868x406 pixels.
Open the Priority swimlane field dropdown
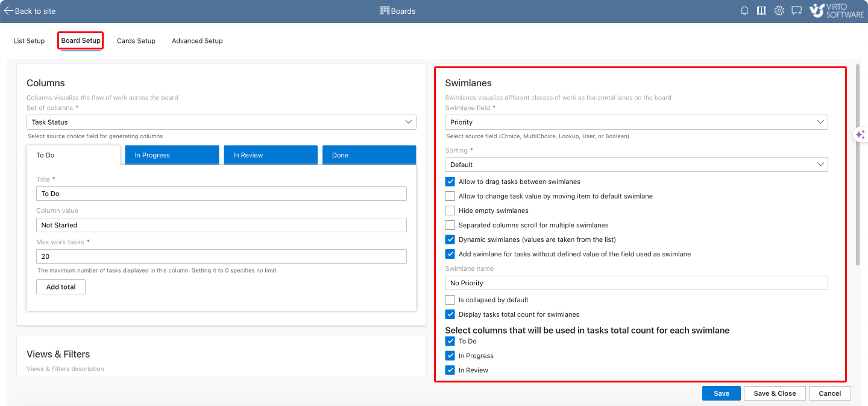(x=637, y=122)
